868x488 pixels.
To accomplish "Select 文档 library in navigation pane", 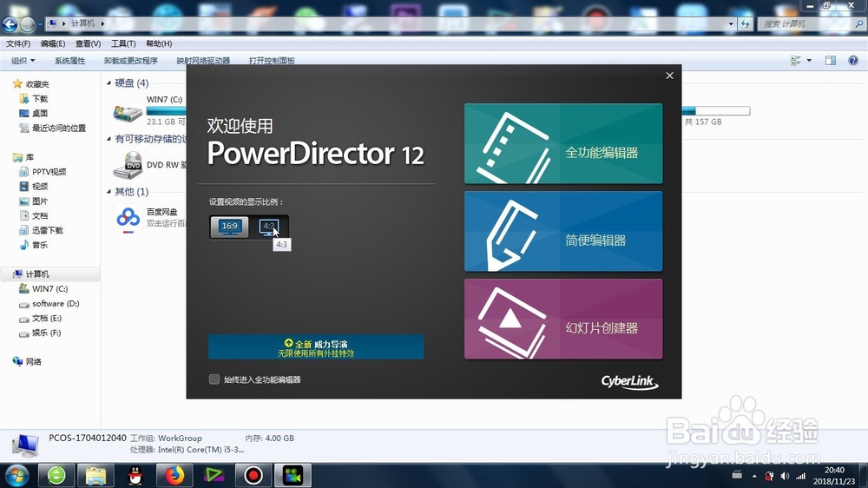I will pyautogui.click(x=40, y=215).
